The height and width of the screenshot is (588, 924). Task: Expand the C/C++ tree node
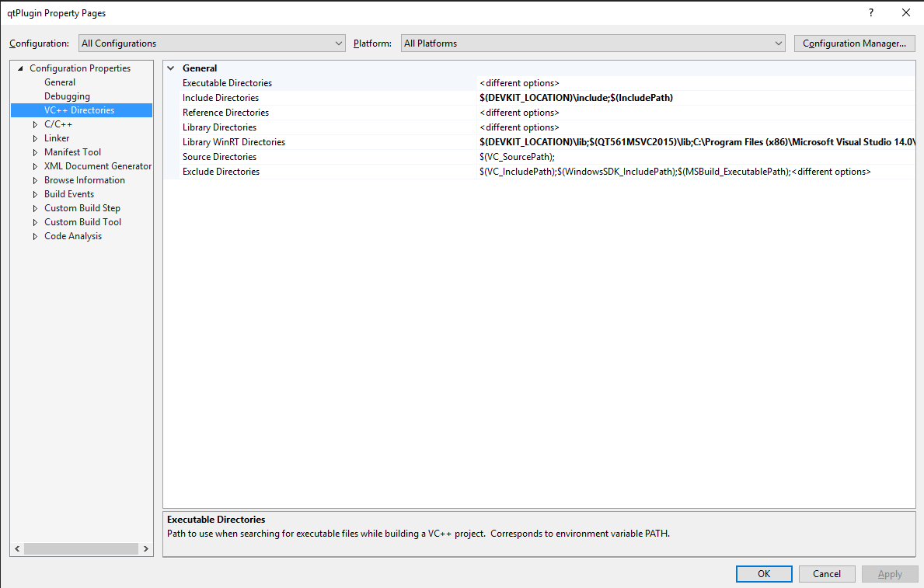(x=35, y=124)
